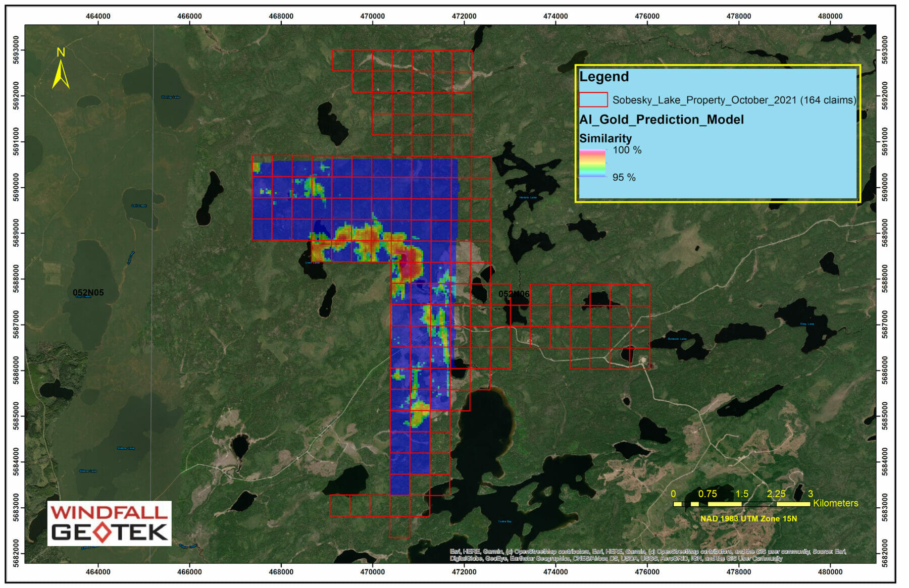The width and height of the screenshot is (909, 588).
Task: Click the Kilometers scale unit label
Action: pos(835,503)
